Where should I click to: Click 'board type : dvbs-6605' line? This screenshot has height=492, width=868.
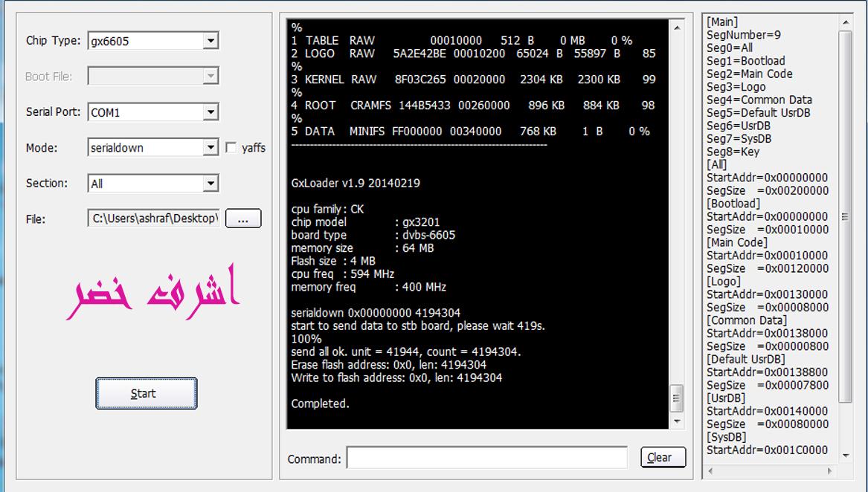tap(373, 235)
